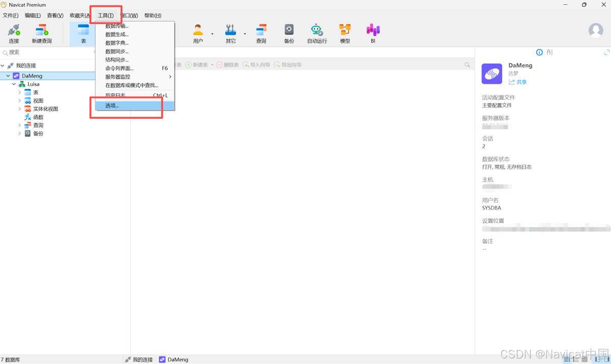The height and width of the screenshot is (364, 611).
Task: Click the SYSDBA user name value
Action: (x=492, y=208)
